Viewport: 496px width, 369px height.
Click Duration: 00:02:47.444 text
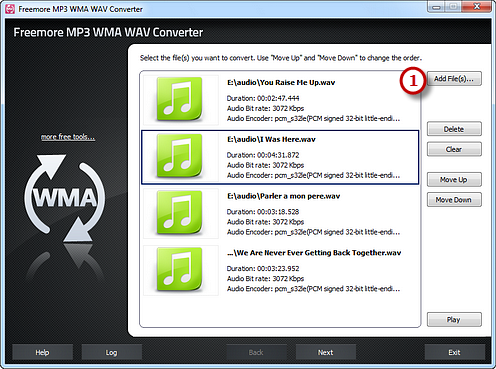(263, 98)
